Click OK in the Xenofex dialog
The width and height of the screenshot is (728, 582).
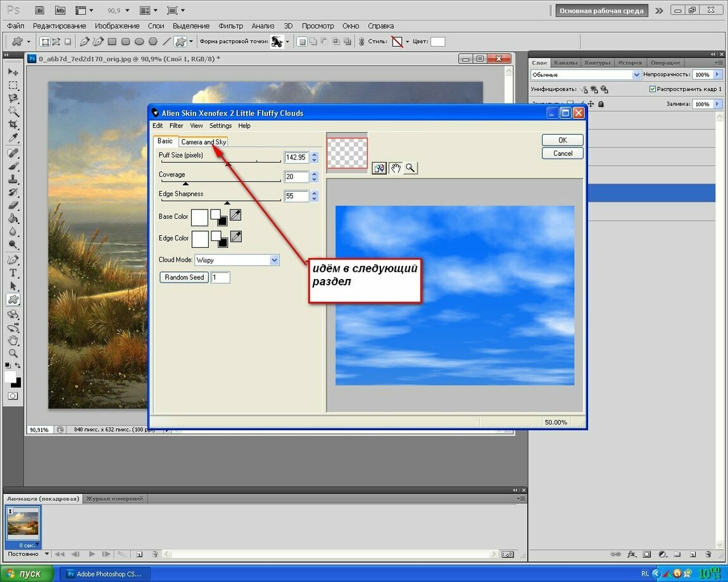pyautogui.click(x=562, y=140)
